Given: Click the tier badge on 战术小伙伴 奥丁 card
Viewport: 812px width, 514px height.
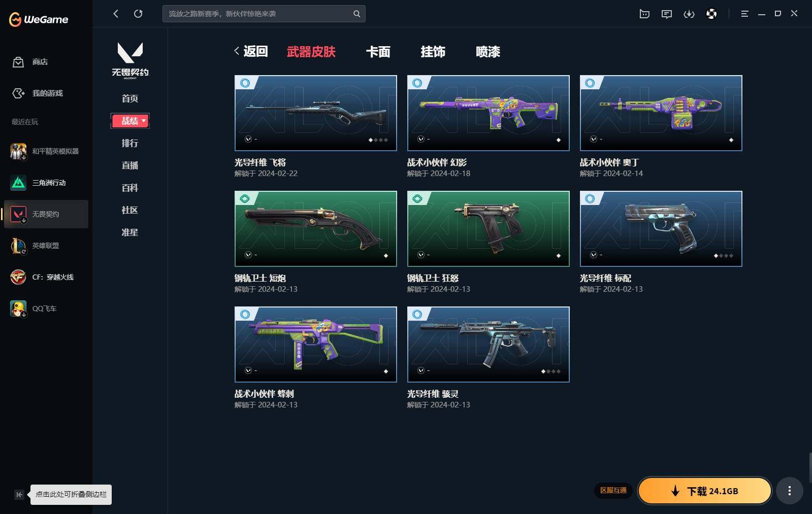Looking at the screenshot, I should coord(591,83).
